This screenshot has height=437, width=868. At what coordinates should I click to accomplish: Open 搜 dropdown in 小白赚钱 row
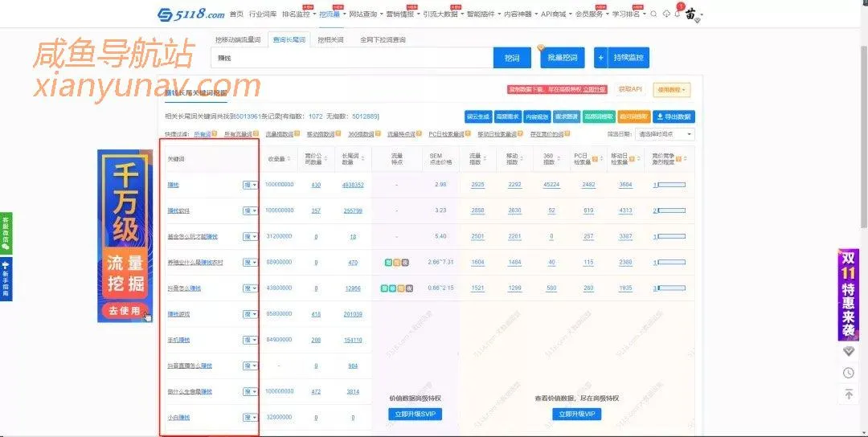click(250, 418)
